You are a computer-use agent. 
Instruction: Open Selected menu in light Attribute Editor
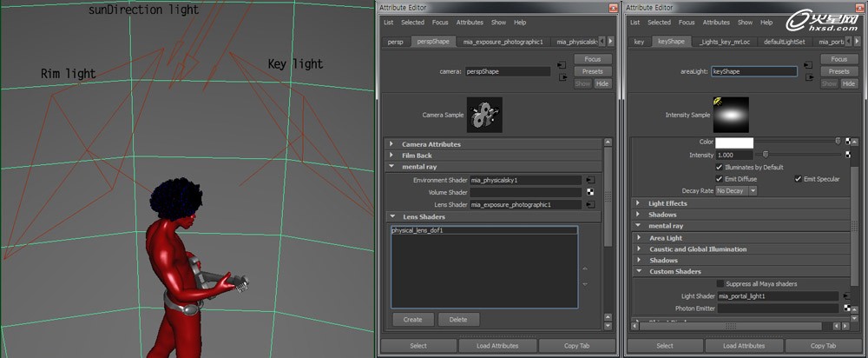point(660,23)
